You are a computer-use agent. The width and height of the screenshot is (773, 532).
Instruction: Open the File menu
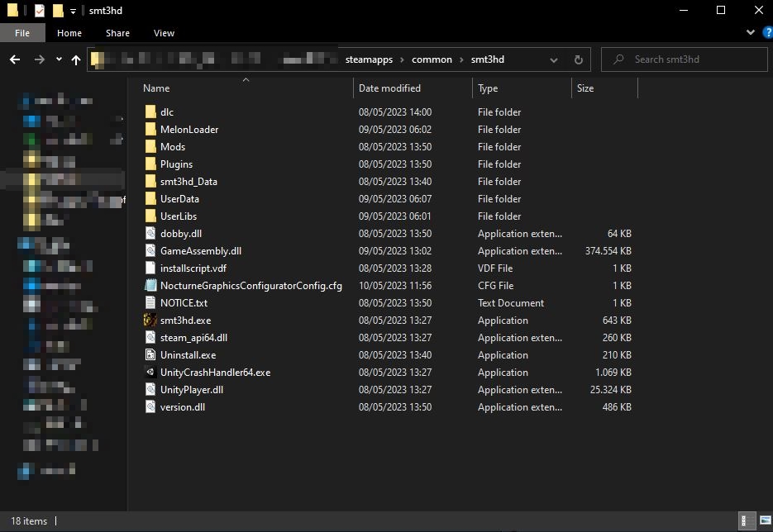22,33
